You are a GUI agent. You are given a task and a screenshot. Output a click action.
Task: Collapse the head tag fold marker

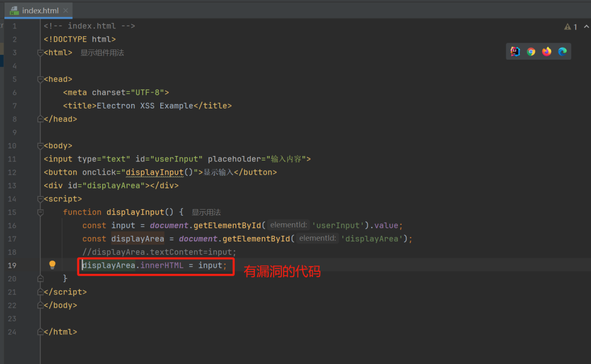tap(40, 79)
